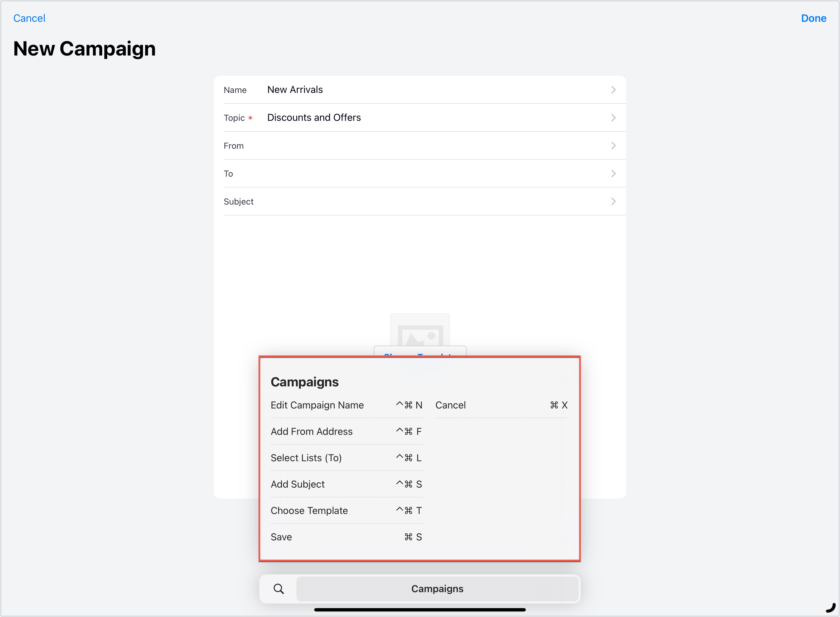Expand the Subject row chevron

pos(613,201)
